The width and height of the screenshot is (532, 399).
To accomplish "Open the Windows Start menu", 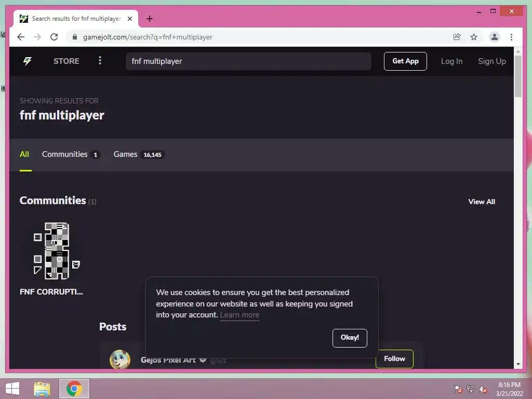I will point(12,389).
